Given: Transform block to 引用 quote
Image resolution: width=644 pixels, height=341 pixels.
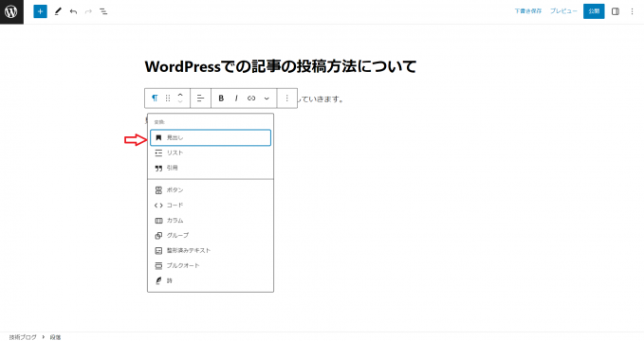Looking at the screenshot, I should [x=211, y=168].
